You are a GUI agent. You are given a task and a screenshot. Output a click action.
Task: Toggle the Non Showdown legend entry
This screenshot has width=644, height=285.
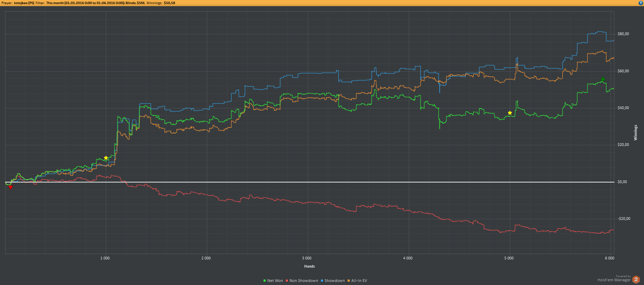coord(302,281)
